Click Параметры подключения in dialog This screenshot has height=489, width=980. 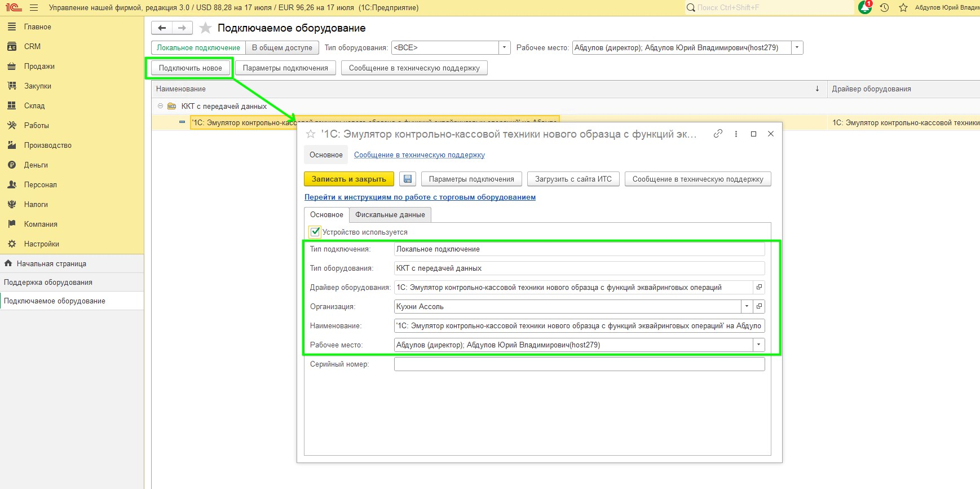471,179
